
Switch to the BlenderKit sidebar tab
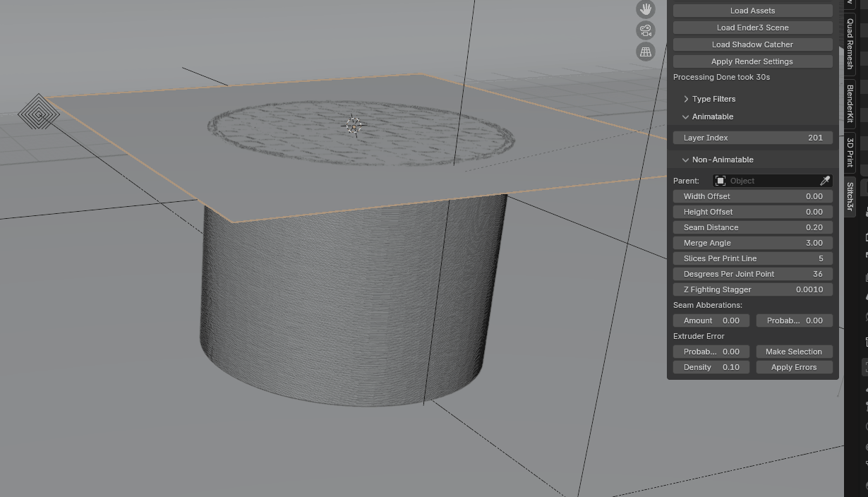[x=850, y=104]
